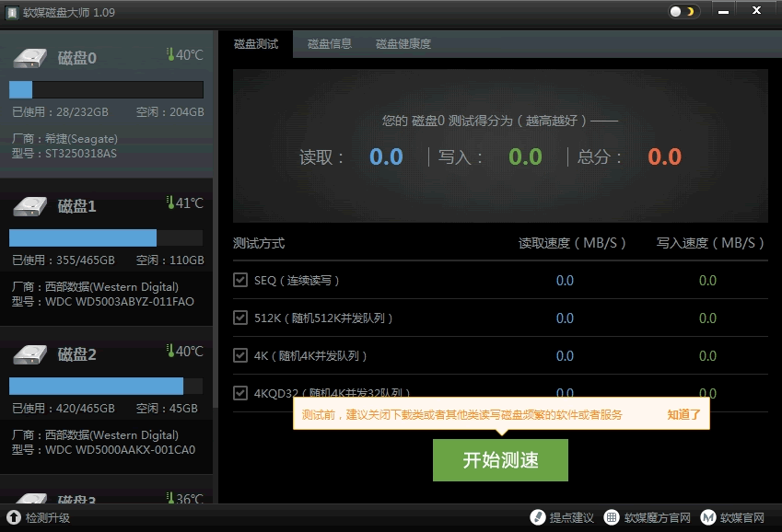The width and height of the screenshot is (782, 532).
Task: Uncheck the SEQ (连续读写) test checkbox
Action: pyautogui.click(x=240, y=280)
